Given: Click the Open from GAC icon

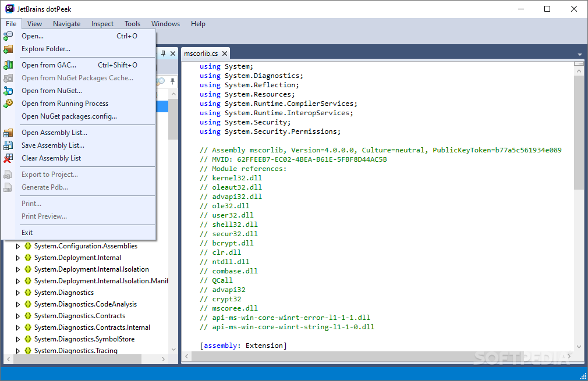Looking at the screenshot, I should 8,65.
